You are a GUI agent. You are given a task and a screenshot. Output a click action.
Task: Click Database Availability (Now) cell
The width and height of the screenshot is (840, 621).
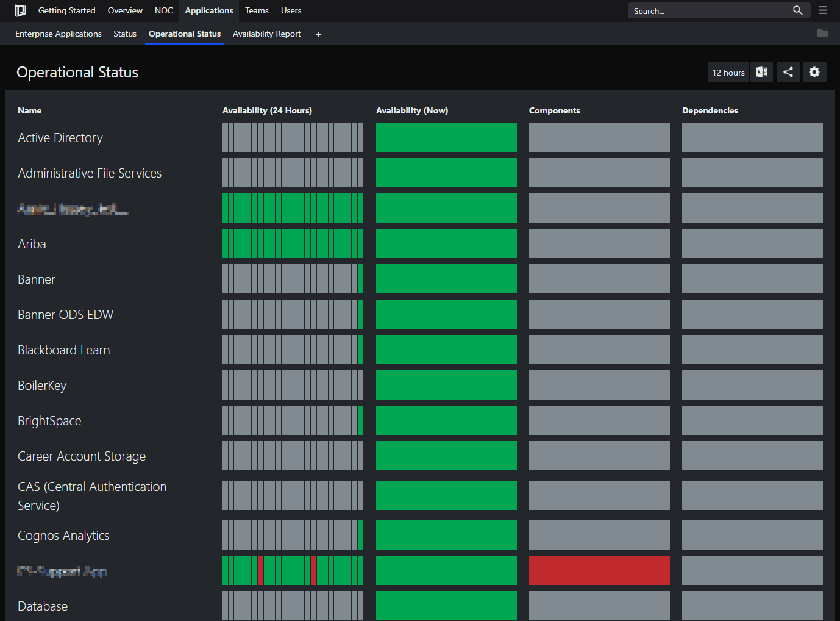[x=446, y=606]
